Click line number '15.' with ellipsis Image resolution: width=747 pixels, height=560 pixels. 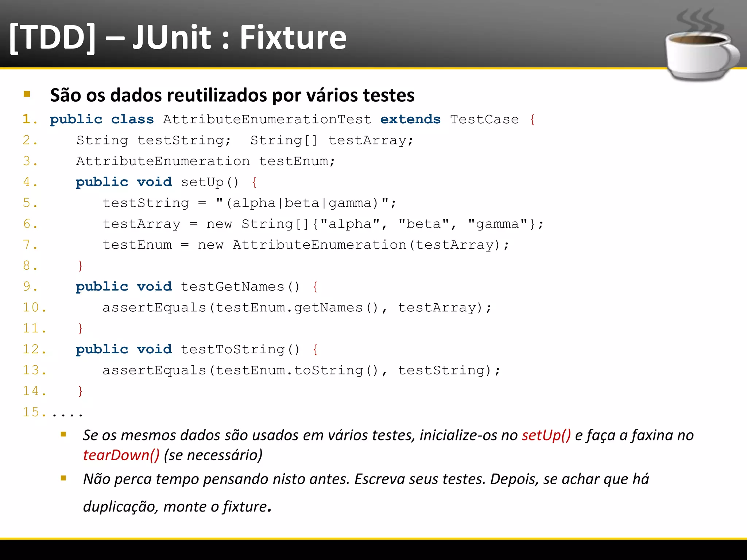53,412
